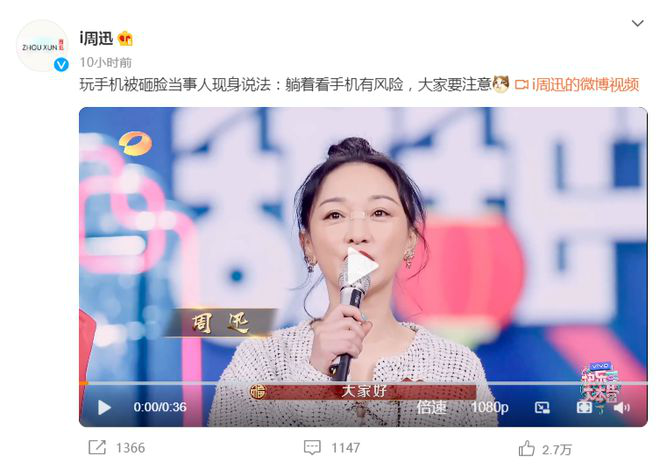Image resolution: width=660 pixels, height=469 pixels.
Task: Click the video camera icon before link
Action: click(522, 85)
